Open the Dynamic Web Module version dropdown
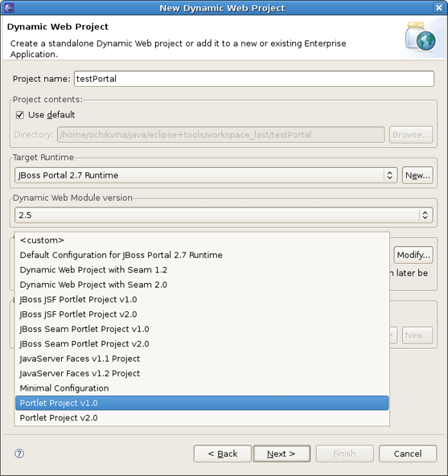448x476 pixels. pyautogui.click(x=224, y=215)
